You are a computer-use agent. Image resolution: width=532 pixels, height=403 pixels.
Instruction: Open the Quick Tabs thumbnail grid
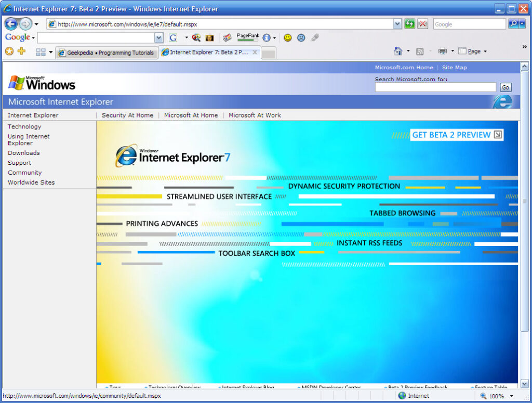(x=41, y=52)
